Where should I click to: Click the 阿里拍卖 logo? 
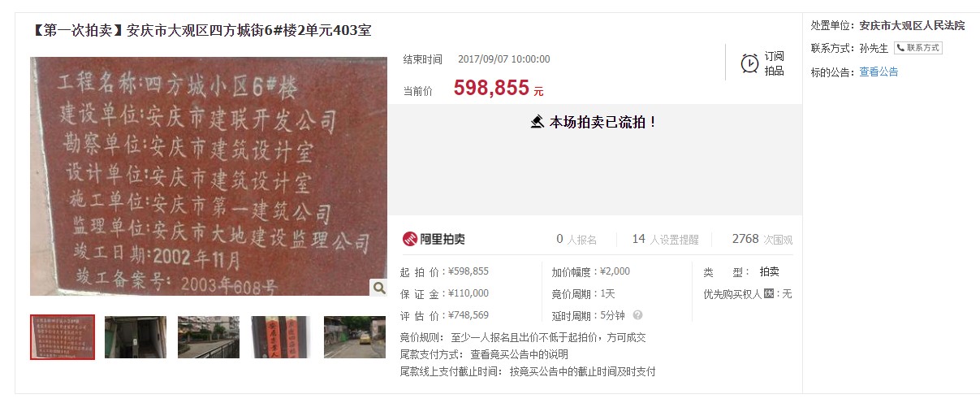pyautogui.click(x=434, y=239)
